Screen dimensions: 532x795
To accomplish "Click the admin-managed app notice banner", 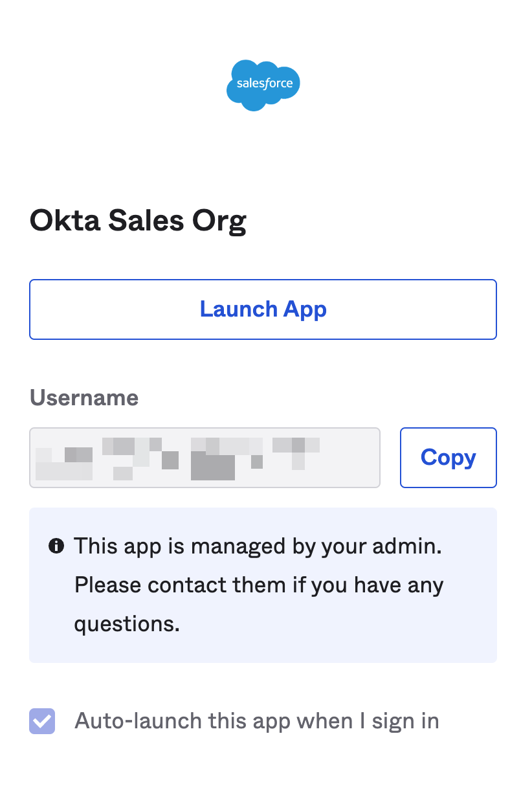I will (x=263, y=585).
